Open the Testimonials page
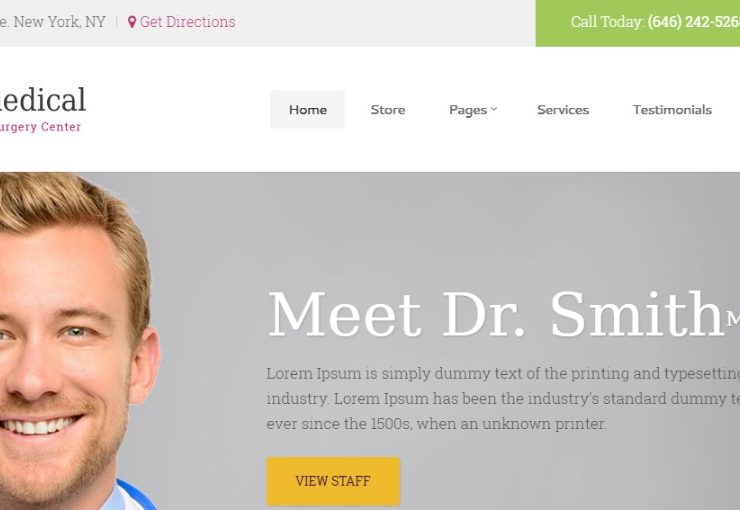 point(672,109)
